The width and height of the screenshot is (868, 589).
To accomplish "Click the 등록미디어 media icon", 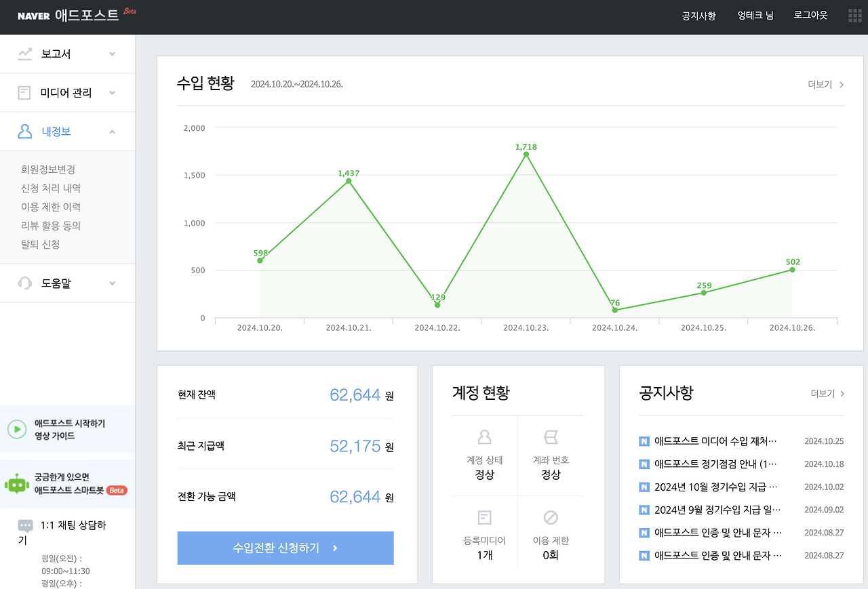I will tap(484, 516).
